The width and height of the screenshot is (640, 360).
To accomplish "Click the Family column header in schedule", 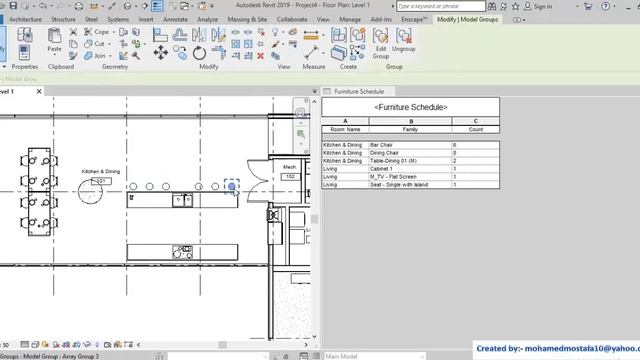I will 410,129.
